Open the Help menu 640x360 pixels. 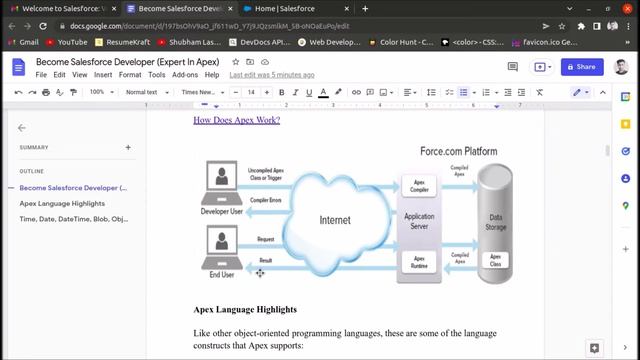[212, 75]
